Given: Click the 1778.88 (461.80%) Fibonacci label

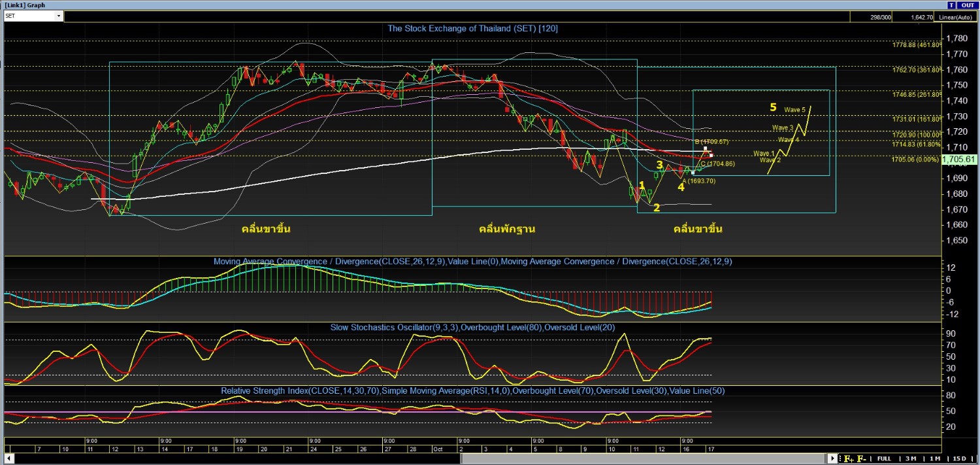Looking at the screenshot, I should (x=917, y=44).
